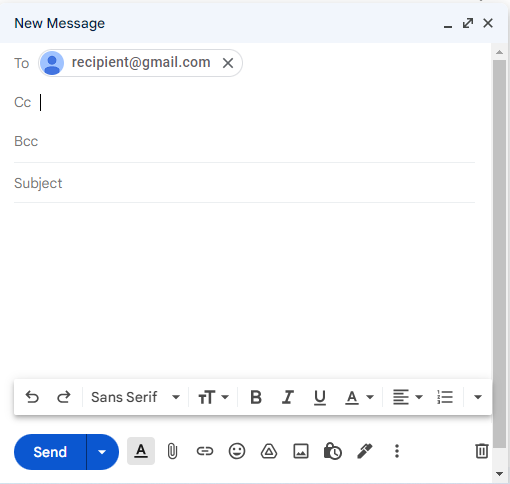
Task: Click the insert photo icon
Action: pos(301,451)
